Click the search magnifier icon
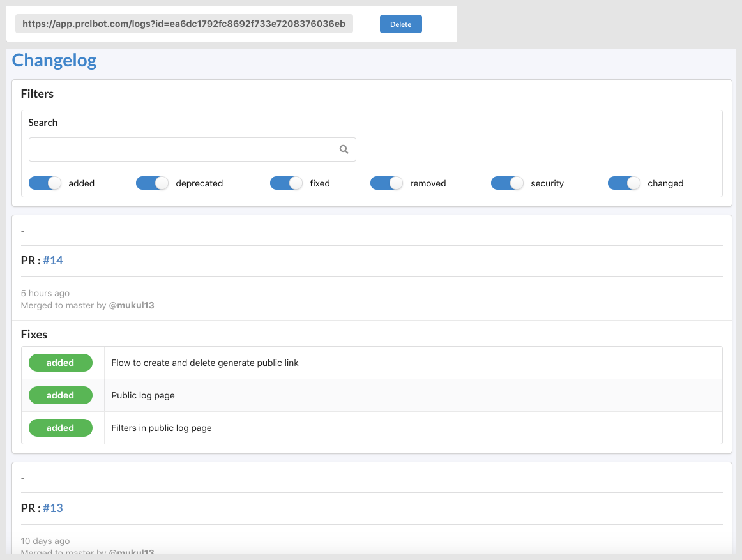This screenshot has height=560, width=742. 344,149
